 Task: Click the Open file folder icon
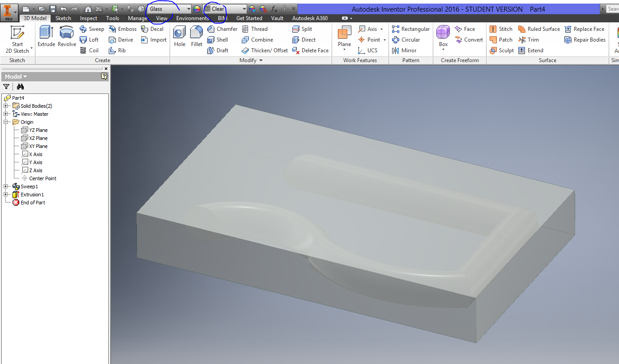[x=42, y=8]
